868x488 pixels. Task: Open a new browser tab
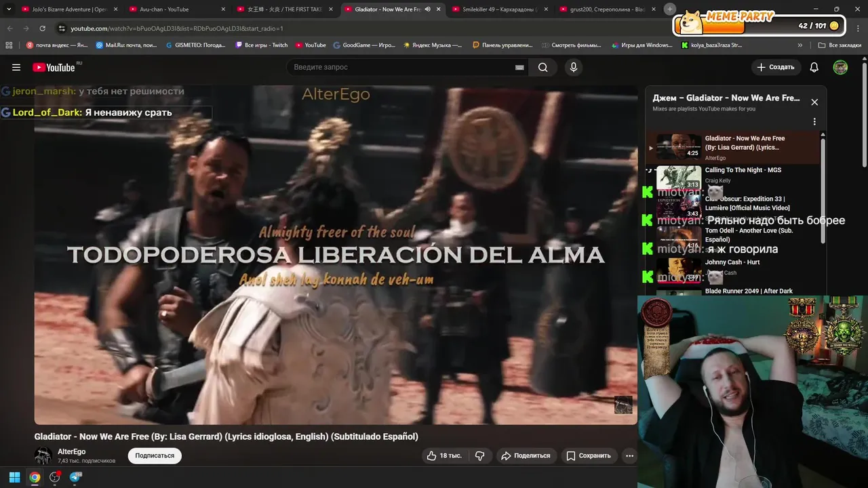[x=670, y=9]
